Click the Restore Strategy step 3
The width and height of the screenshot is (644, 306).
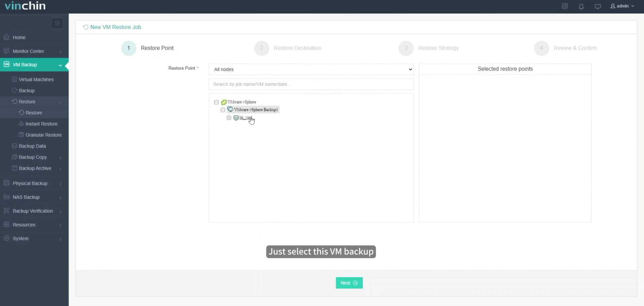tap(429, 48)
